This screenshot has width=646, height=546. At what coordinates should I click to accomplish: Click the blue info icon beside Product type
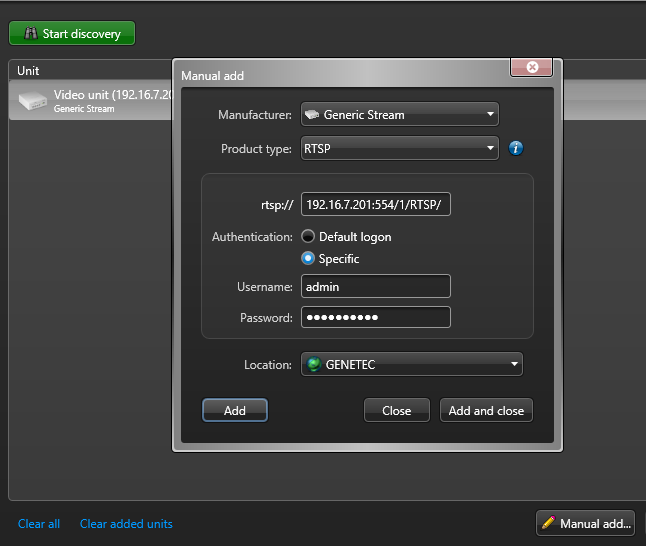[x=516, y=149]
